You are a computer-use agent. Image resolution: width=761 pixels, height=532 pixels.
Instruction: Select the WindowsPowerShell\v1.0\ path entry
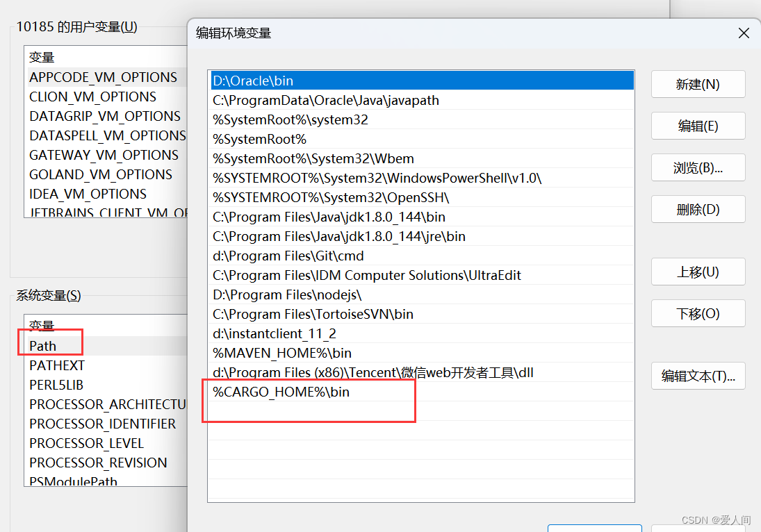(422, 178)
